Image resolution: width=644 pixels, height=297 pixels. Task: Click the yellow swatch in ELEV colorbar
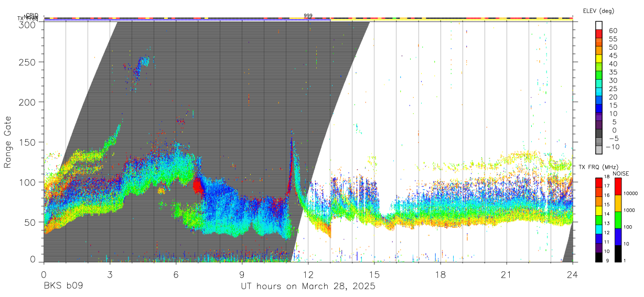coord(599,59)
